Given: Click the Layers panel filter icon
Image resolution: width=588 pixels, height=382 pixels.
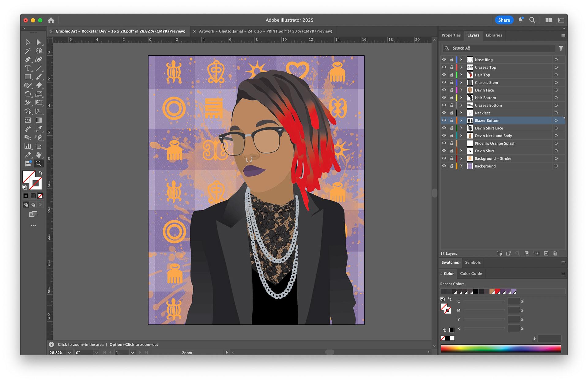Looking at the screenshot, I should coord(561,48).
